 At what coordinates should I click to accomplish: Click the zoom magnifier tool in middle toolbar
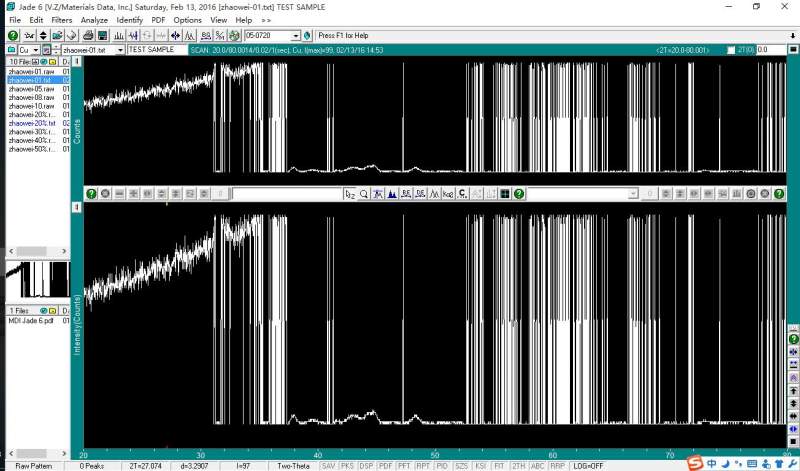click(364, 194)
